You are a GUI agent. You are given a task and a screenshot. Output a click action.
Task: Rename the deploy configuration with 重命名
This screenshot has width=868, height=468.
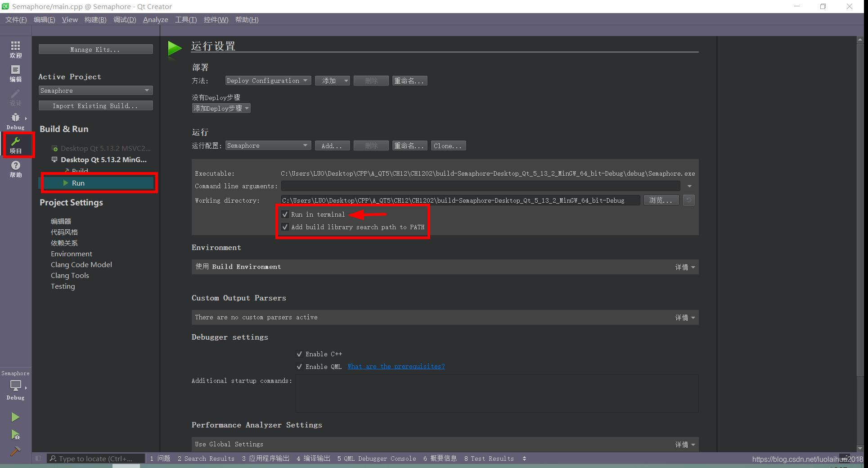tap(409, 81)
